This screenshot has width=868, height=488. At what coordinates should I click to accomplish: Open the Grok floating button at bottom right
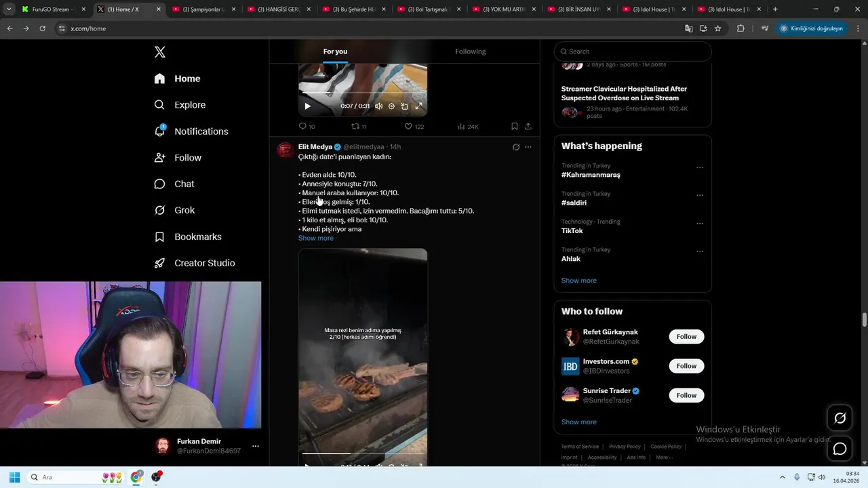click(x=840, y=418)
